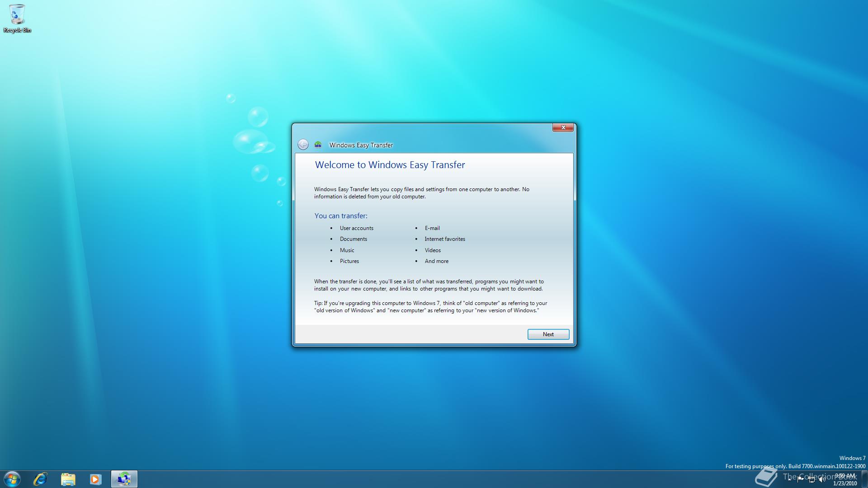This screenshot has width=868, height=488.
Task: Click the 'Internet favorites' list entry
Action: click(444, 239)
